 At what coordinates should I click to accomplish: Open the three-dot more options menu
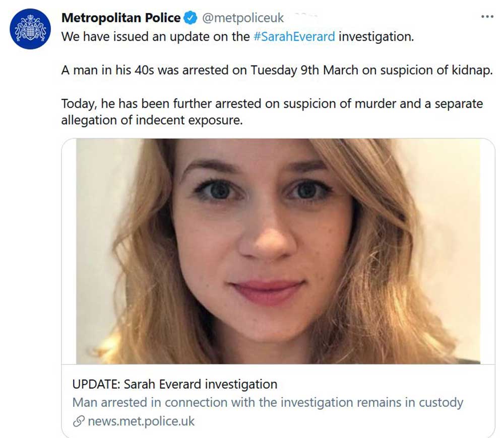486,17
